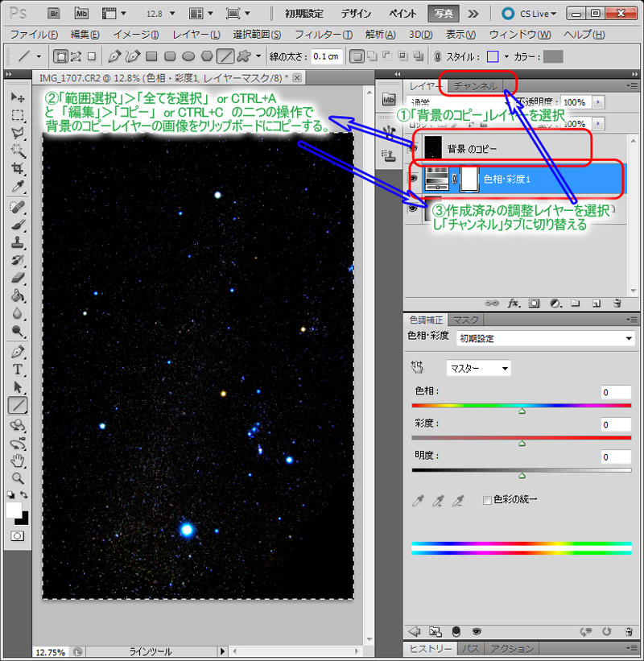Screen dimensions: 644x661
Task: Edit the 線の太さ width field
Action: 327,56
